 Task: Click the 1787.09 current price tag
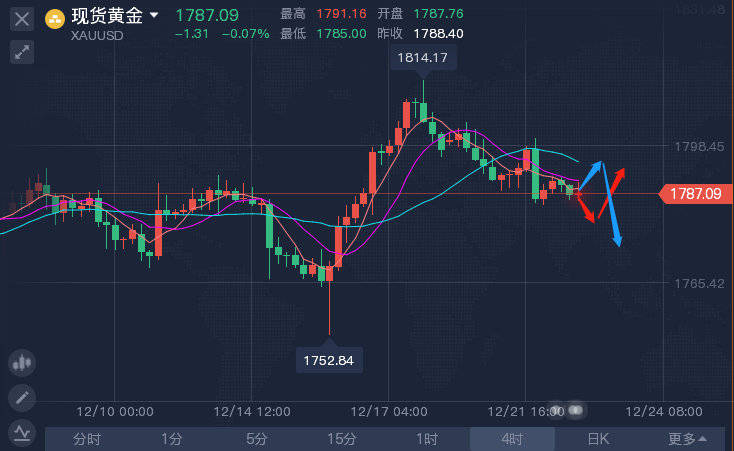click(x=696, y=193)
